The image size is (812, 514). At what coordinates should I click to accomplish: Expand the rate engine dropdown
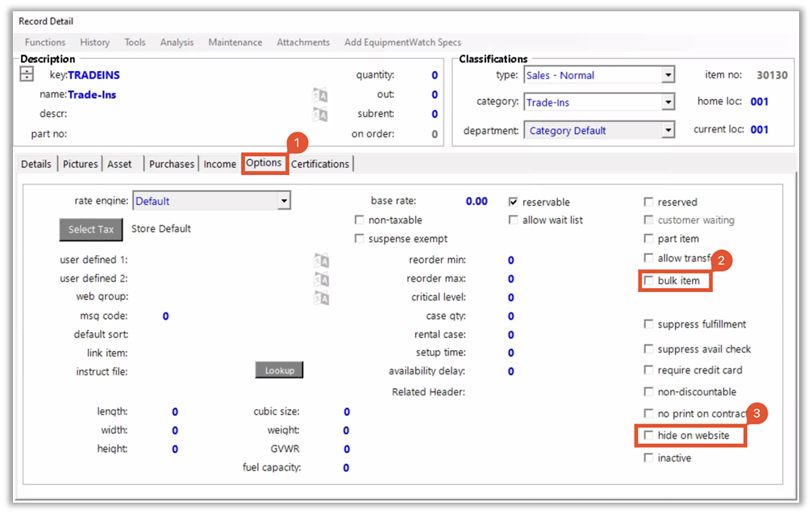284,201
